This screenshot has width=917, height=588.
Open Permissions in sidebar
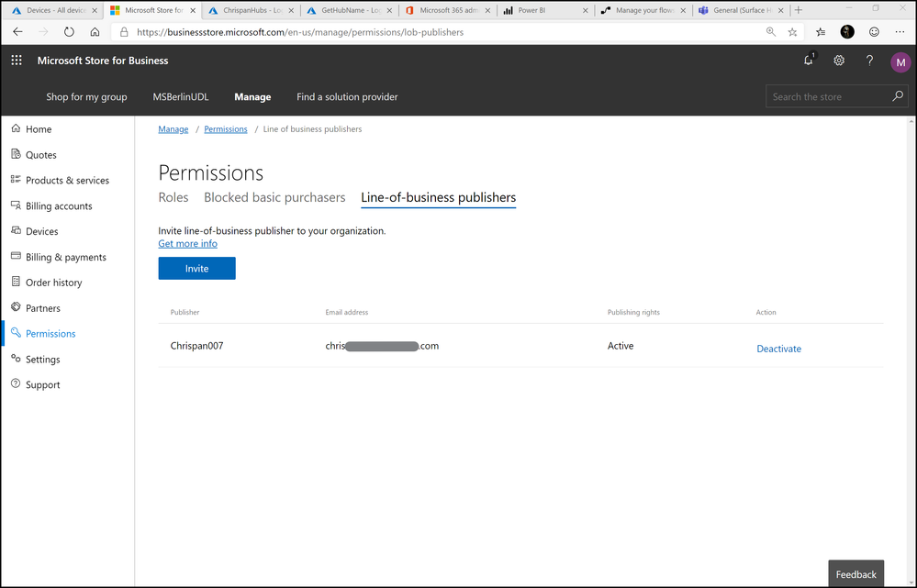[50, 334]
